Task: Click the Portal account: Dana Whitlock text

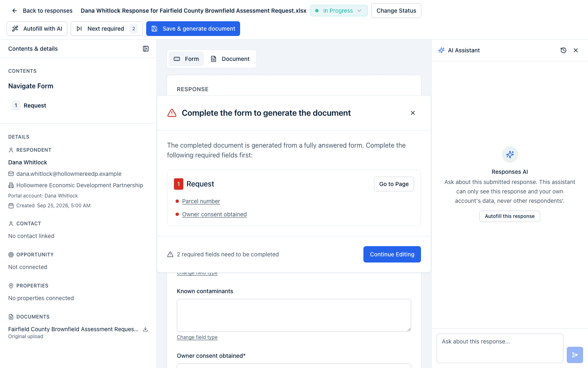Action: [43, 196]
